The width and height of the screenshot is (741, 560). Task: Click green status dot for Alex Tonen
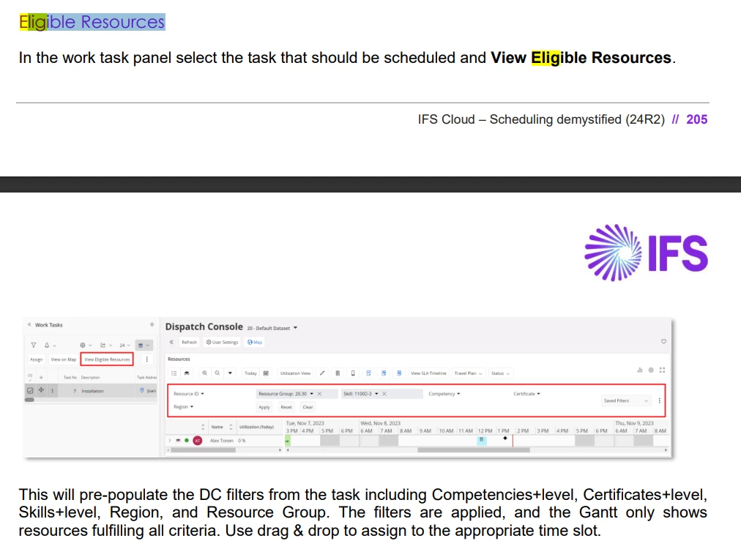(187, 441)
